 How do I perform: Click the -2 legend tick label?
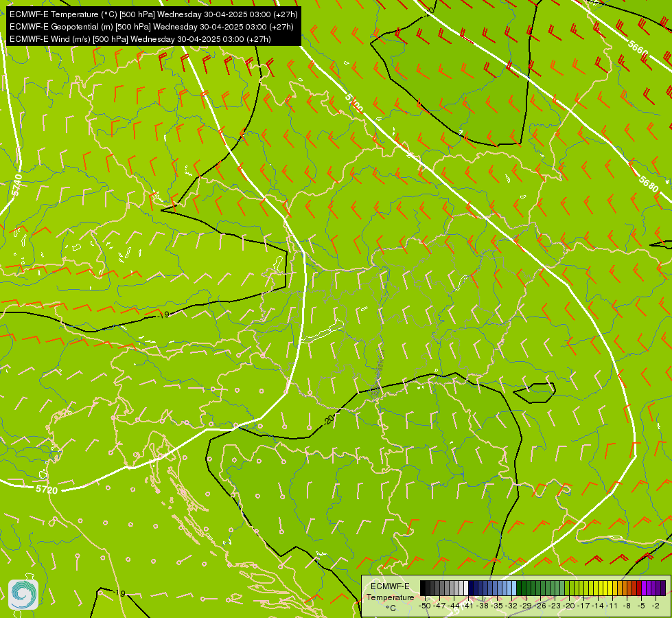[x=656, y=606]
